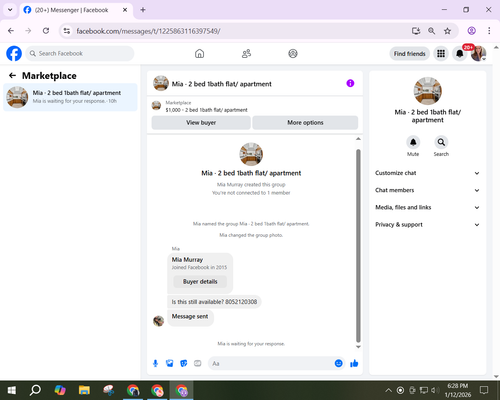This screenshot has height=400, width=500.
Task: Open the Notifications bell with 20+ badge
Action: coord(460,53)
